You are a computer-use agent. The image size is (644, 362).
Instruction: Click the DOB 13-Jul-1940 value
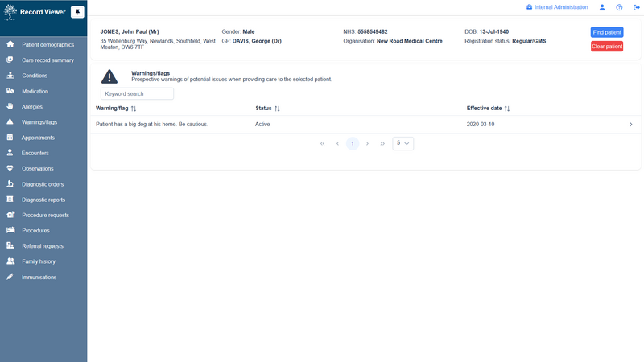coord(494,31)
